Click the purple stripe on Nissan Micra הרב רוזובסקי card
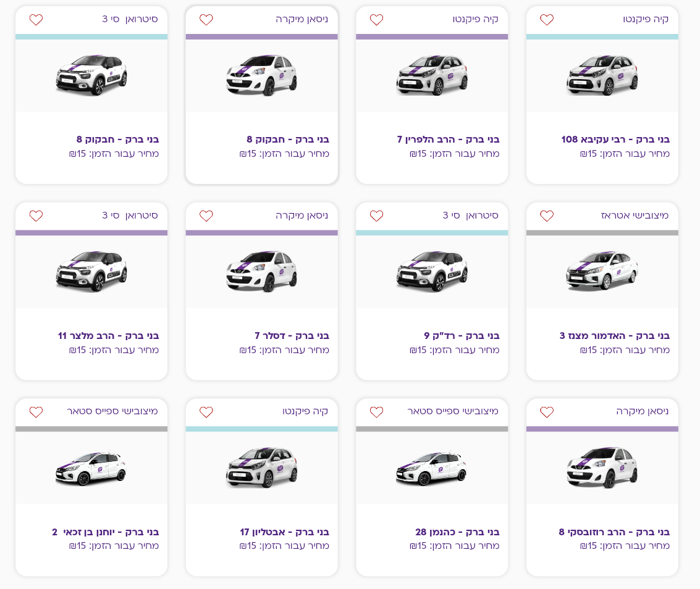The height and width of the screenshot is (589, 700). [x=602, y=428]
